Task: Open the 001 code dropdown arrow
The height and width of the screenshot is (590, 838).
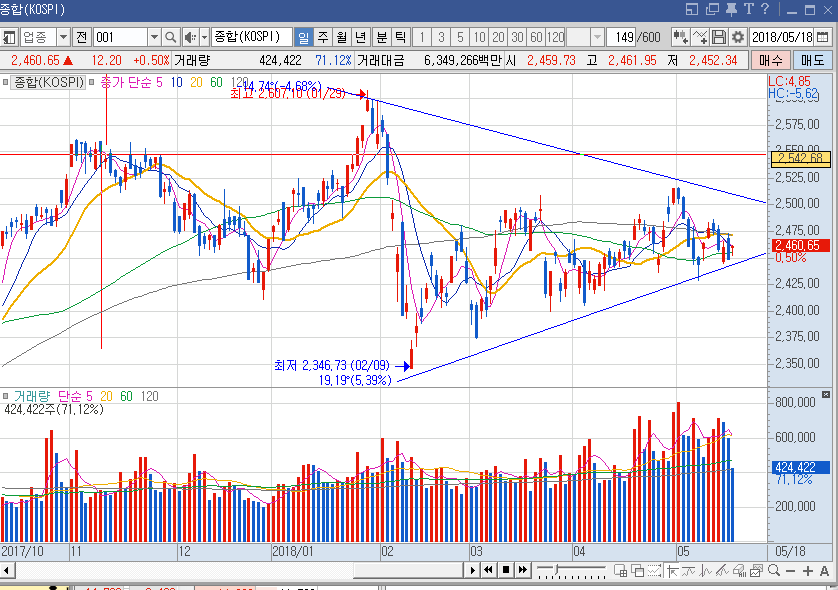Action: tap(154, 37)
